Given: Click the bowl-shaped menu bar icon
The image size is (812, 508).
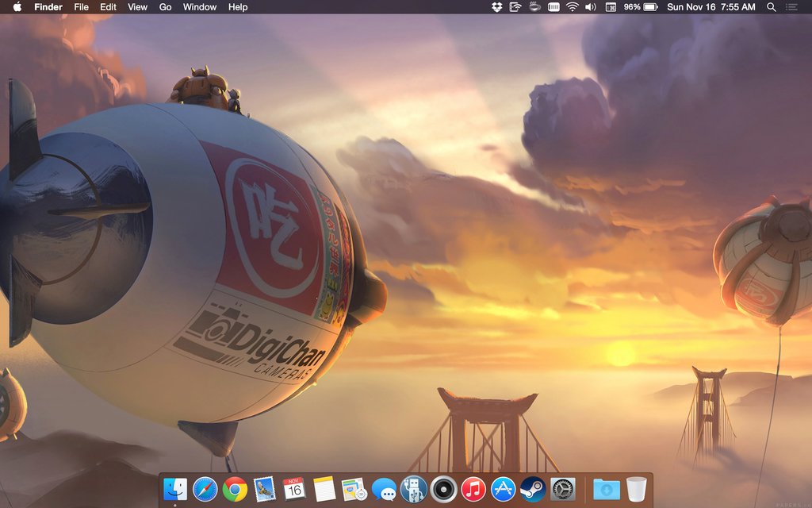Looking at the screenshot, I should pyautogui.click(x=534, y=6).
